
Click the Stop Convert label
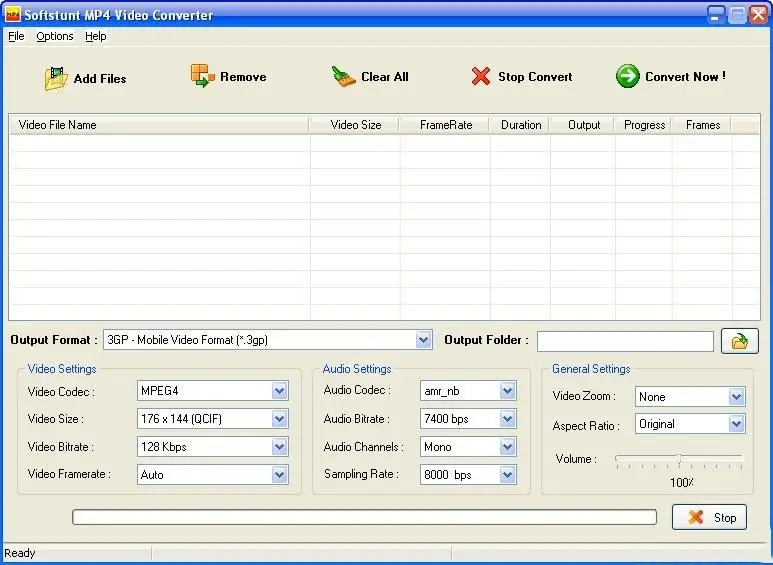(535, 77)
